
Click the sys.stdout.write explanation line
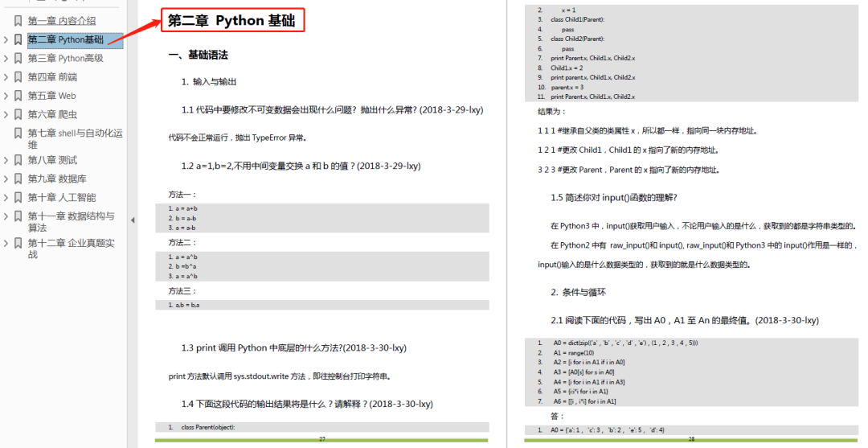click(280, 376)
